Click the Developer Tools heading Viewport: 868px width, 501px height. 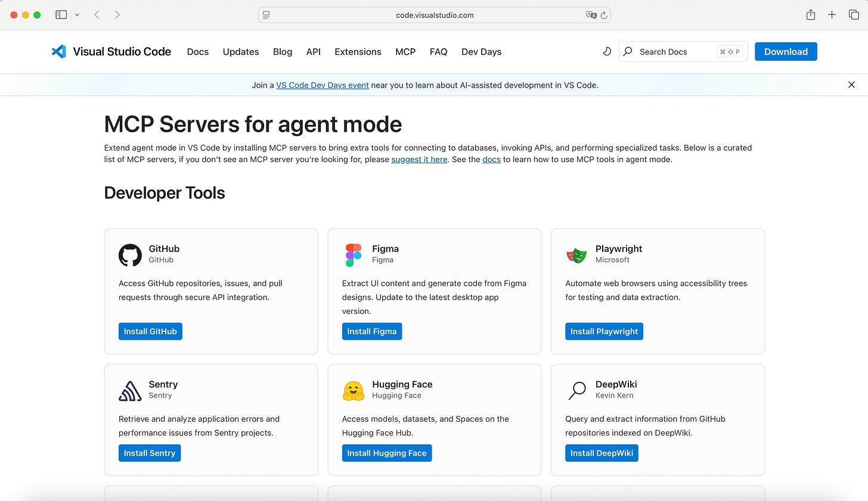pyautogui.click(x=165, y=193)
